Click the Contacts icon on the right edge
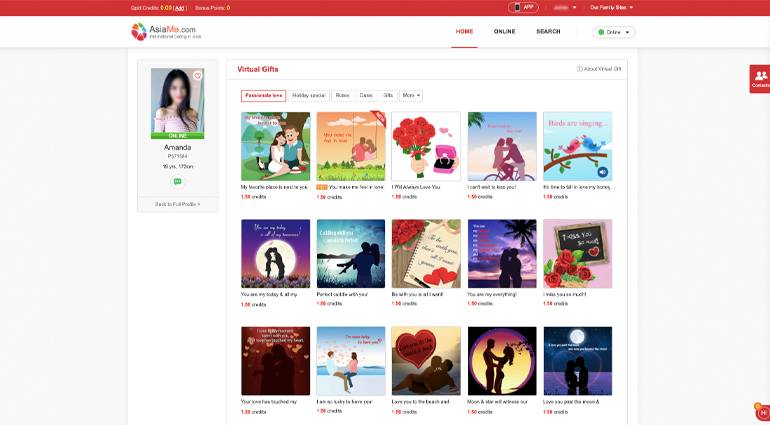 coord(760,78)
